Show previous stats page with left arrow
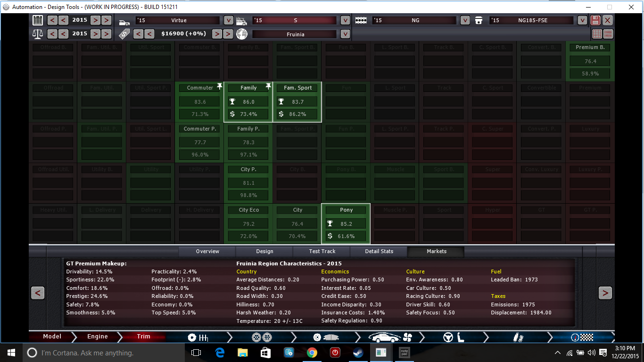This screenshot has width=644, height=362. coord(38,293)
